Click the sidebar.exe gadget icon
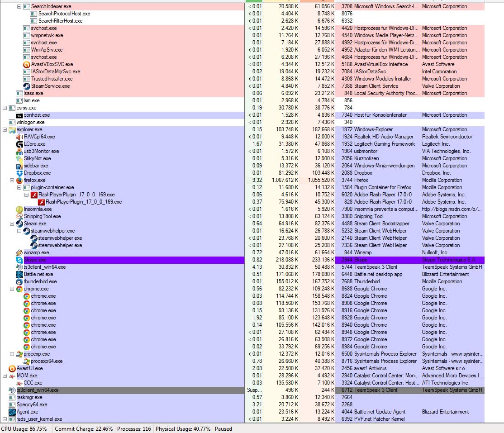The height and width of the screenshot is (433, 504). 19,166
